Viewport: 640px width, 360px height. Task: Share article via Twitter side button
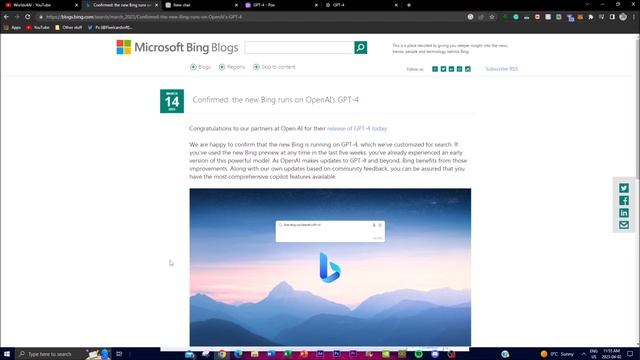[624, 188]
